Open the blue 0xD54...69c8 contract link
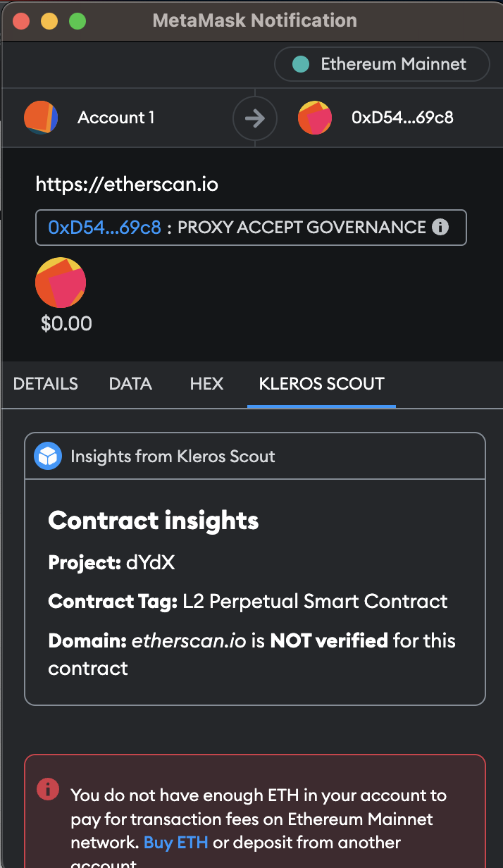The width and height of the screenshot is (503, 868). [105, 227]
